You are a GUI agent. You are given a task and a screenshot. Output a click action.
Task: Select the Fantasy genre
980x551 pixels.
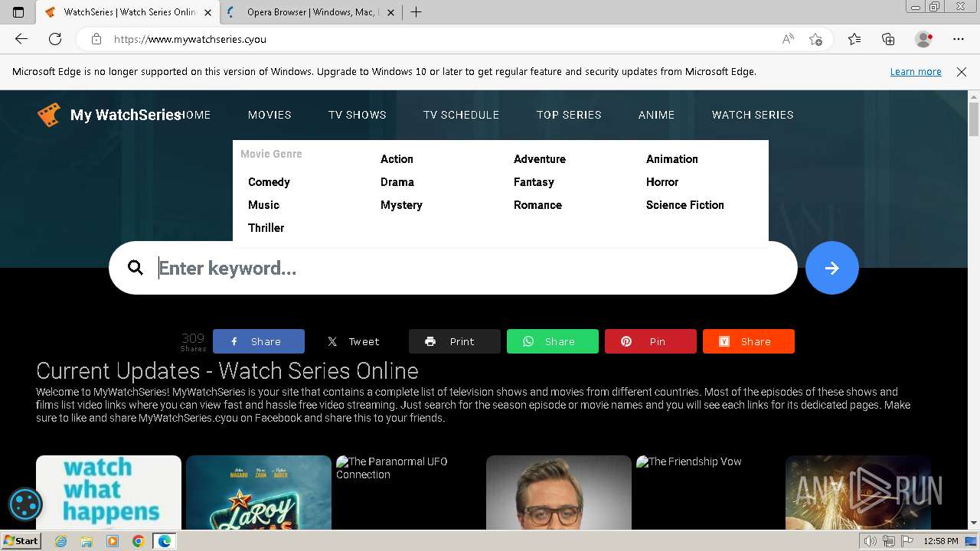[534, 182]
